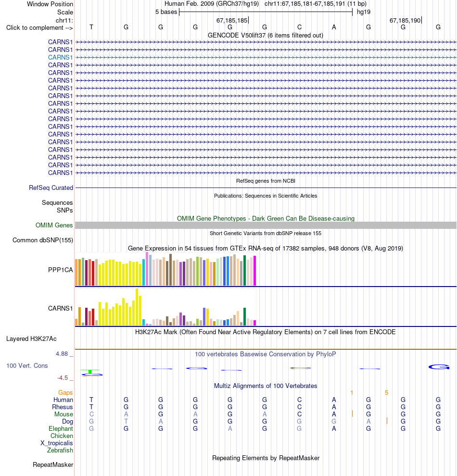Image resolution: width=457 pixels, height=476 pixels.
Task: Click base T in the top sequence row
Action: pos(91,27)
